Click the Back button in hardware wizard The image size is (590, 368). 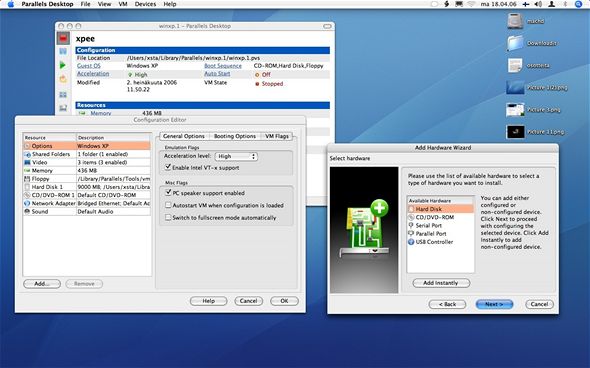coord(447,304)
